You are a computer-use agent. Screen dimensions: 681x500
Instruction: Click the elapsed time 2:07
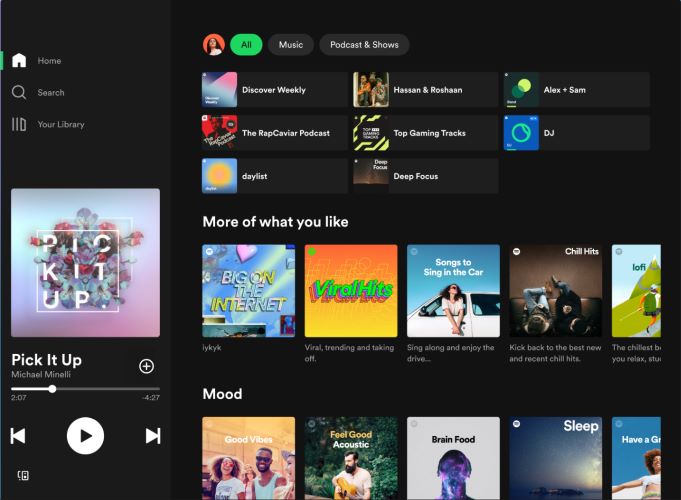click(x=19, y=397)
